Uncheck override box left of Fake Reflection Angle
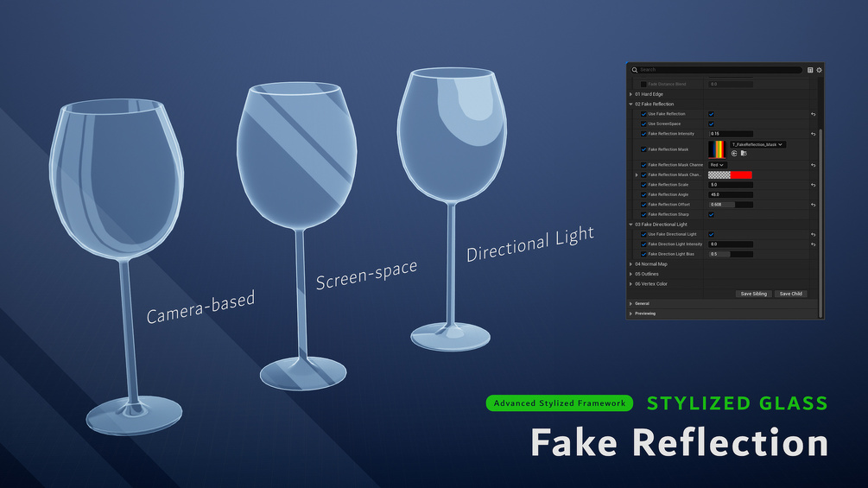Image resolution: width=868 pixels, height=488 pixels. [643, 194]
